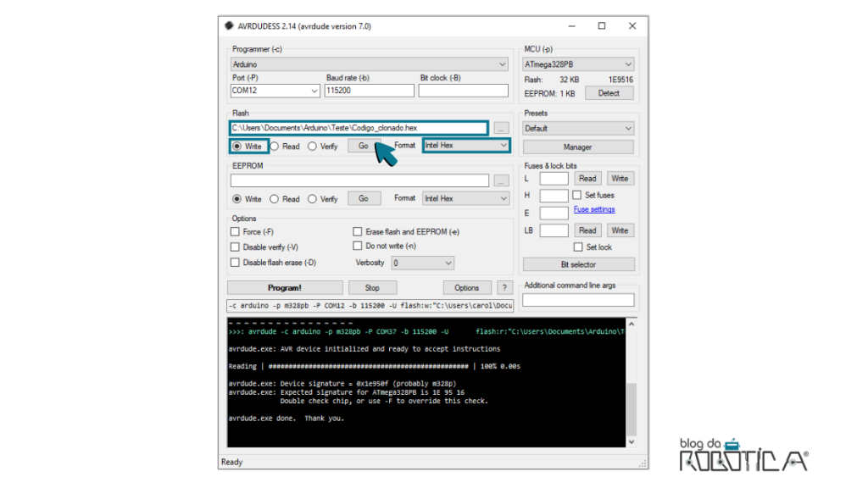Open the Verbosity dropdown
The width and height of the screenshot is (868, 488).
tap(422, 263)
